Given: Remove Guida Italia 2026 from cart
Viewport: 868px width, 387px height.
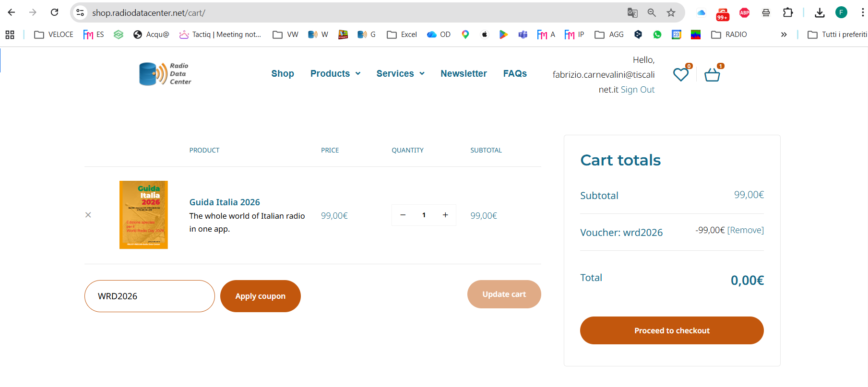Looking at the screenshot, I should tap(88, 215).
